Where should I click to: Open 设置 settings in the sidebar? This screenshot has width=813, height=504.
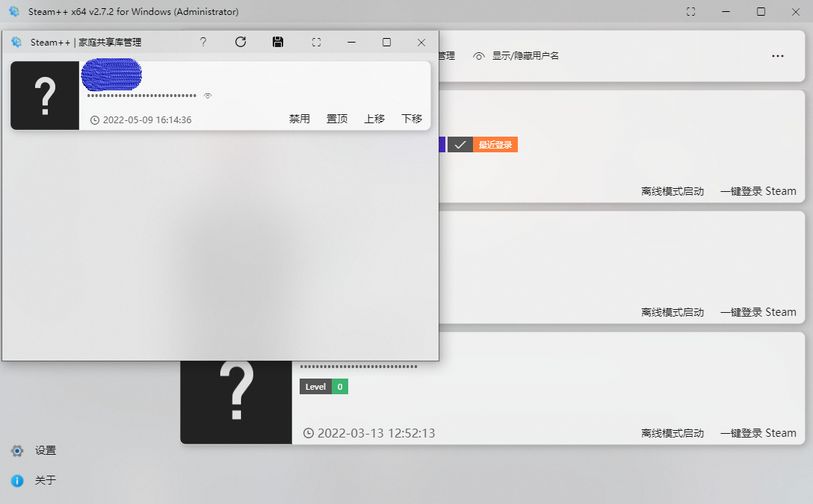point(45,451)
